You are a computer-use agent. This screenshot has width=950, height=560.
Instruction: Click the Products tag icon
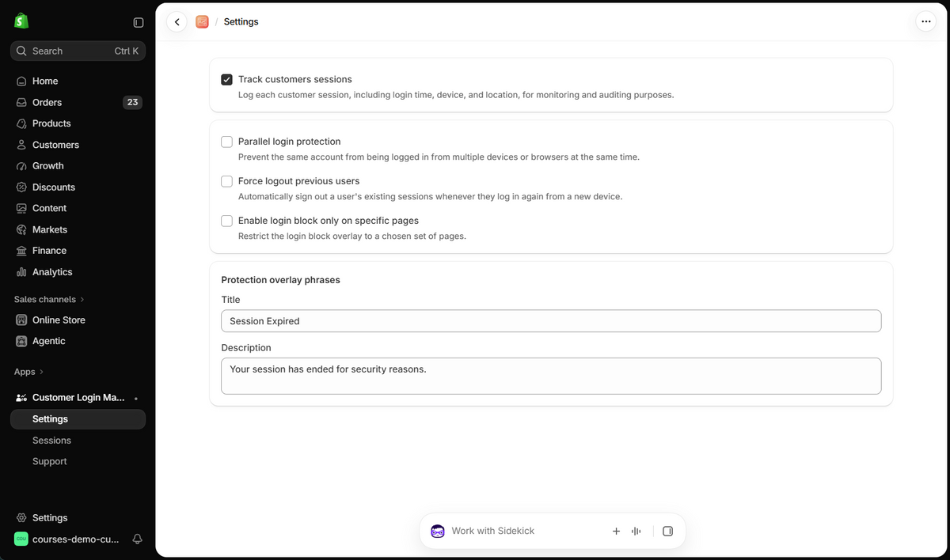tap(22, 124)
